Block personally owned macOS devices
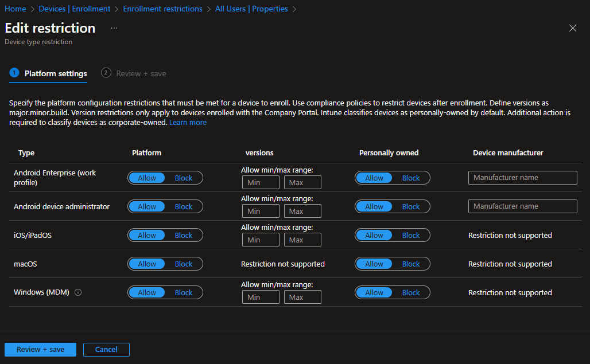 [x=411, y=264]
